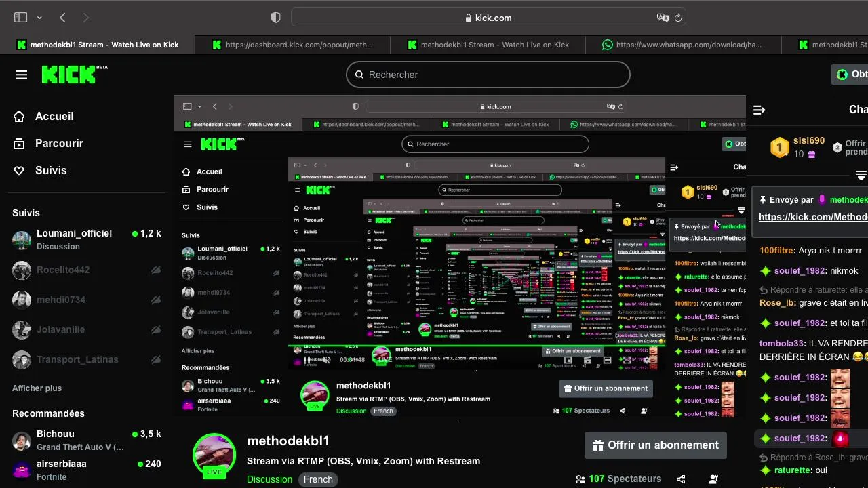The image size is (868, 488).
Task: Share the stream with the share icon
Action: pos(681,479)
